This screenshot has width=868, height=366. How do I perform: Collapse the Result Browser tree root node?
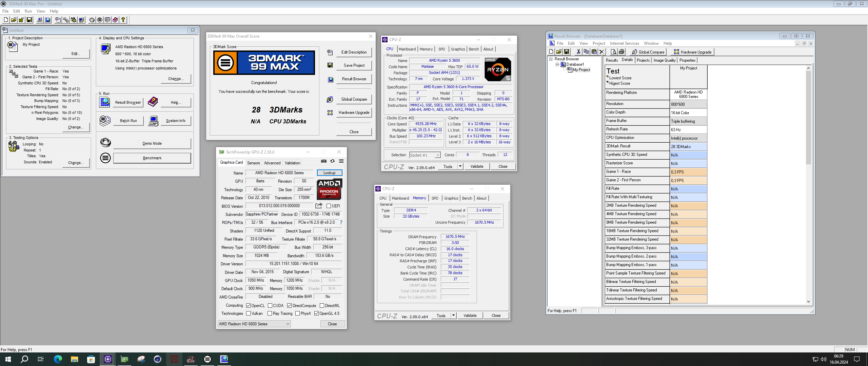[x=551, y=59]
